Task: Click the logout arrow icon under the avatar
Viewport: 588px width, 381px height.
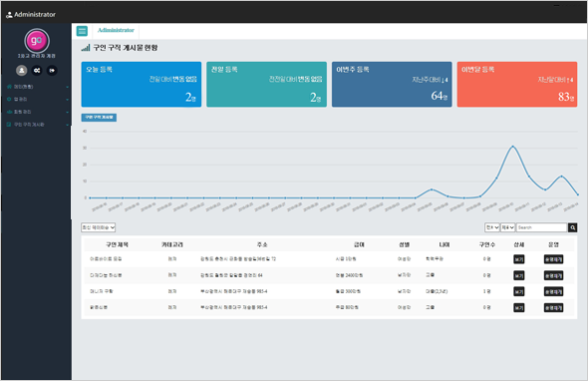Action: [52, 70]
